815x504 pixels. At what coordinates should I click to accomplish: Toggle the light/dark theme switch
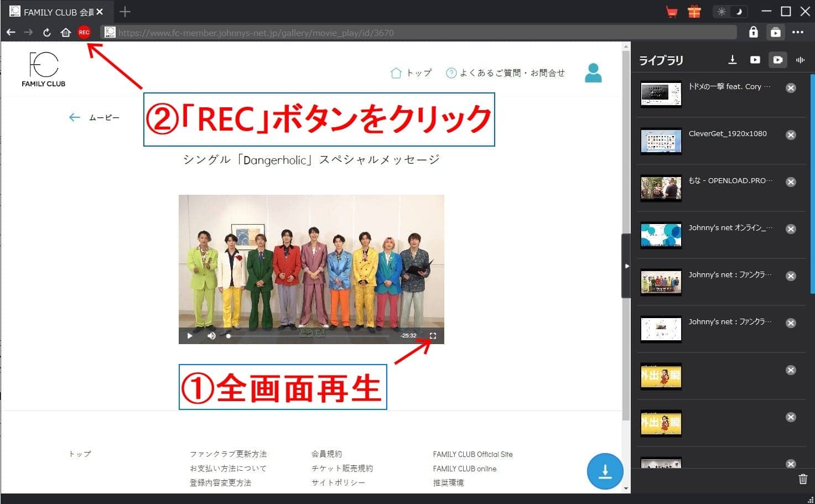(730, 12)
